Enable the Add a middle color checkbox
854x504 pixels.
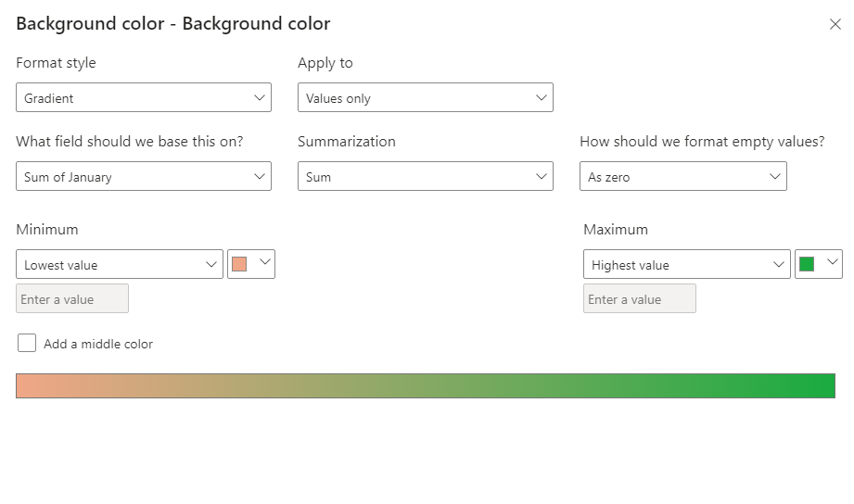click(x=27, y=343)
